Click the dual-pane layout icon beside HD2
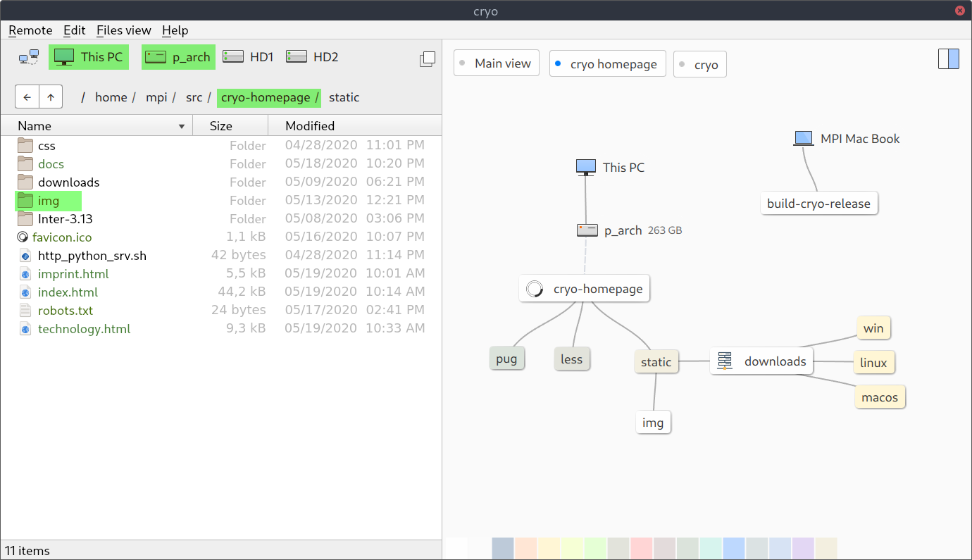Viewport: 972px width, 560px height. (428, 59)
